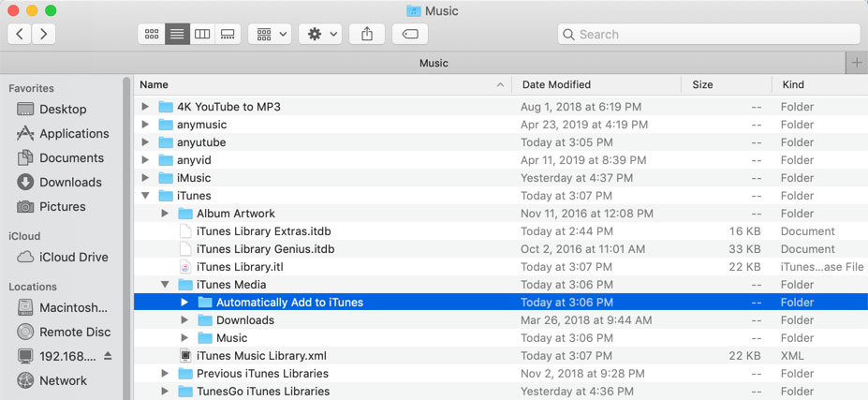Open Documents in the sidebar
868x400 pixels.
[60, 158]
